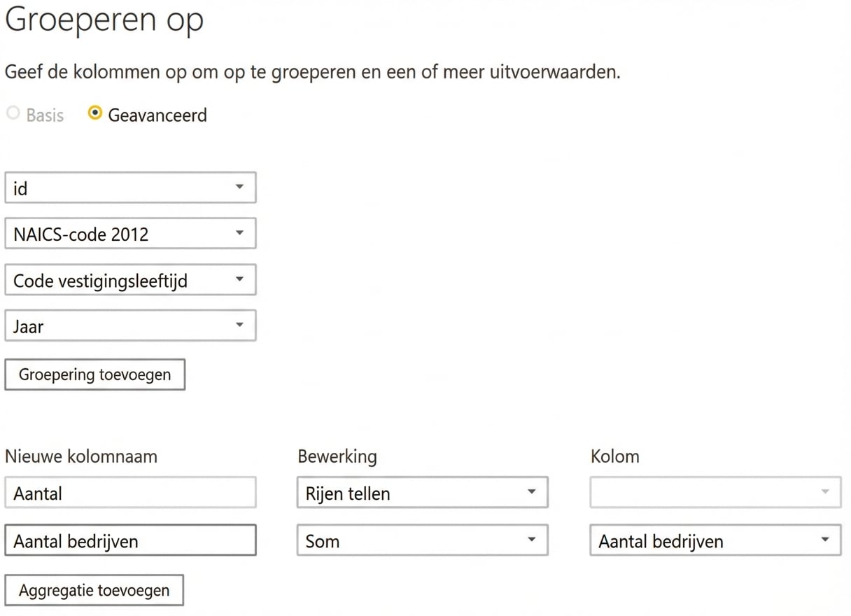Click the empty disabled Kolom dropdown
Screen dimensions: 851x616
[715, 493]
